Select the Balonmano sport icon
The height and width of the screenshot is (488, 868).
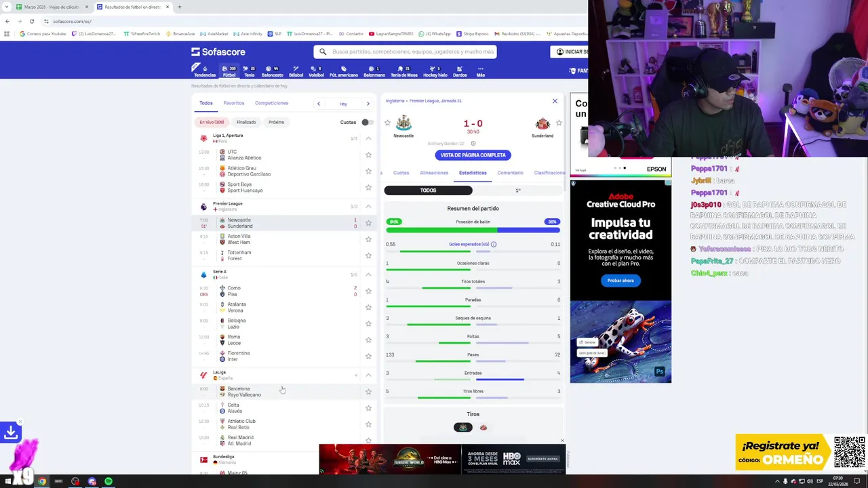coord(374,70)
